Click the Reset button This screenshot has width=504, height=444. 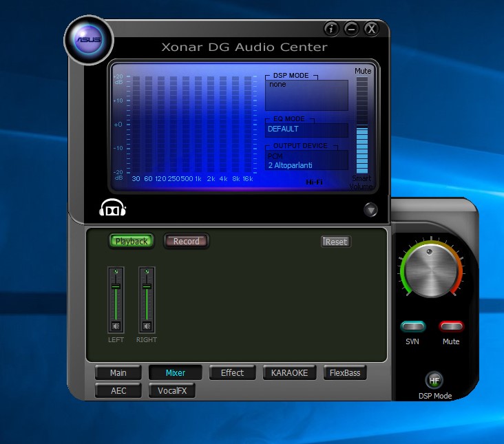[x=336, y=242]
